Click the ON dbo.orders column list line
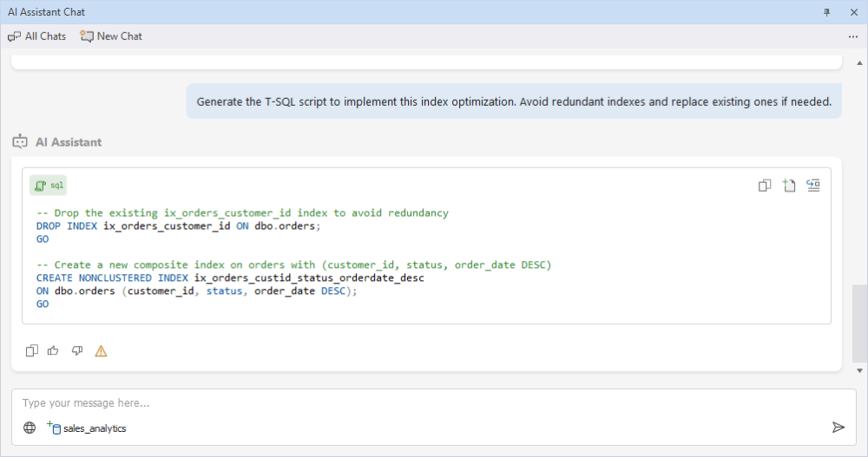This screenshot has width=868, height=457. tap(196, 291)
